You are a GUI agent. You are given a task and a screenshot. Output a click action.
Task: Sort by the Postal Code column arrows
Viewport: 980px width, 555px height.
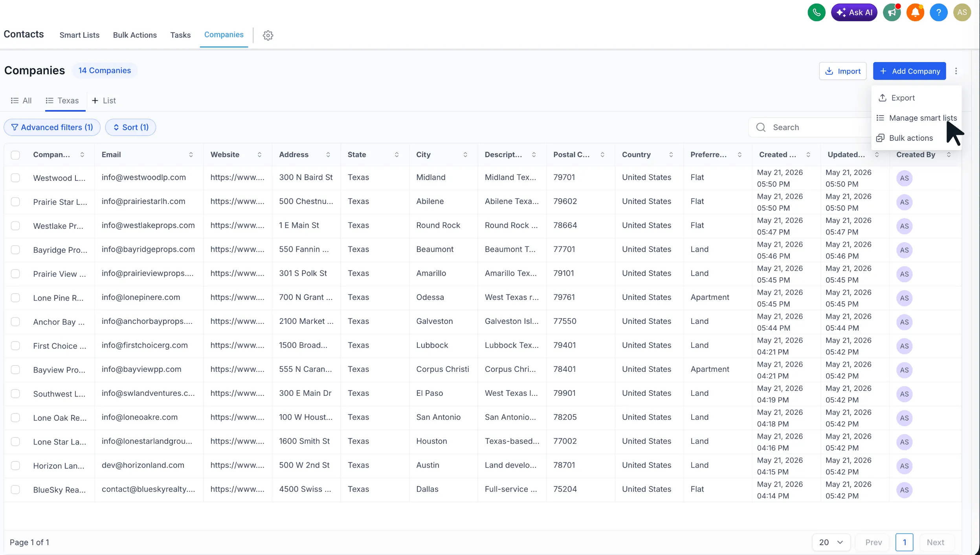602,155
